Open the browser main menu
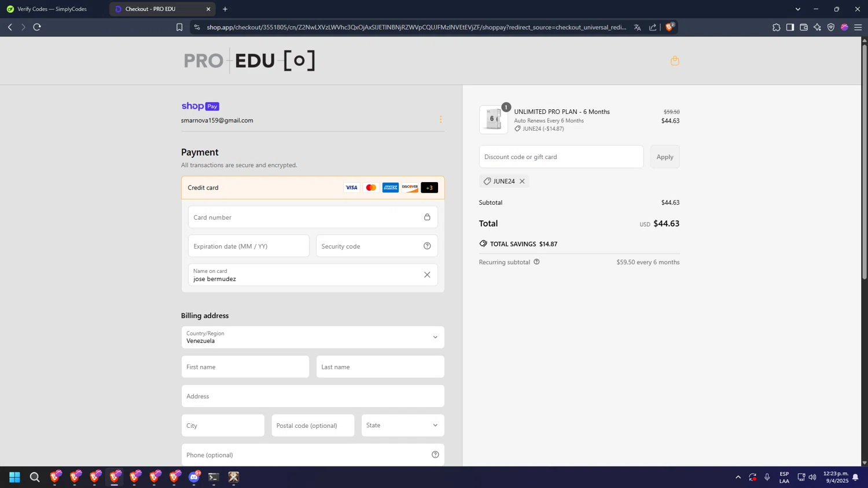Image resolution: width=868 pixels, height=488 pixels. 858,27
